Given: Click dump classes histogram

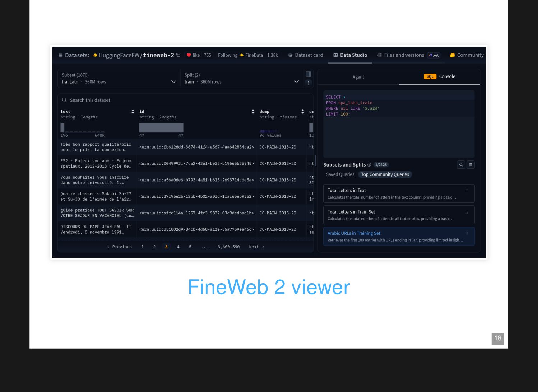Looking at the screenshot, I should tap(269, 131).
